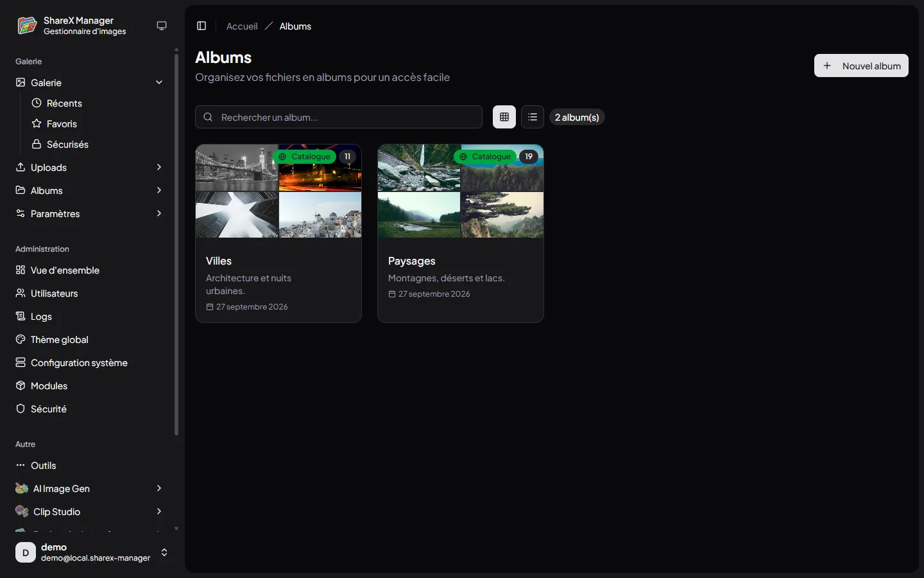Click the Uploads upload icon
The image size is (924, 578).
tap(21, 167)
